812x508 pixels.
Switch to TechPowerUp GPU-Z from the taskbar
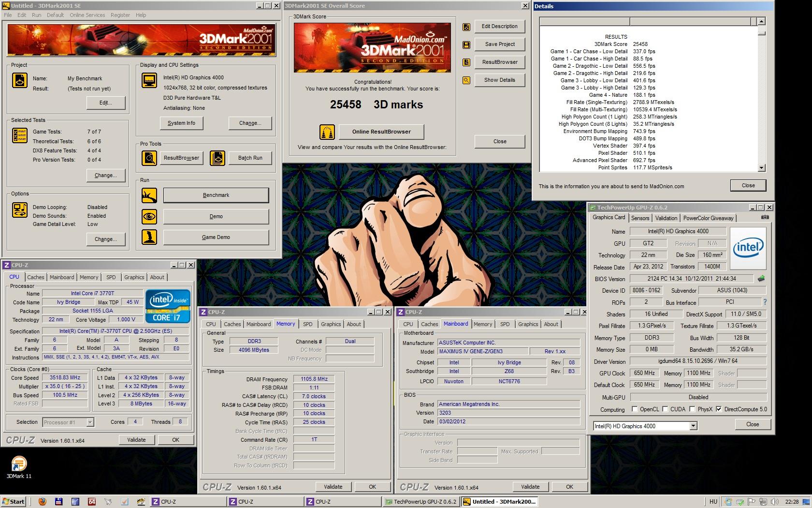pos(420,502)
